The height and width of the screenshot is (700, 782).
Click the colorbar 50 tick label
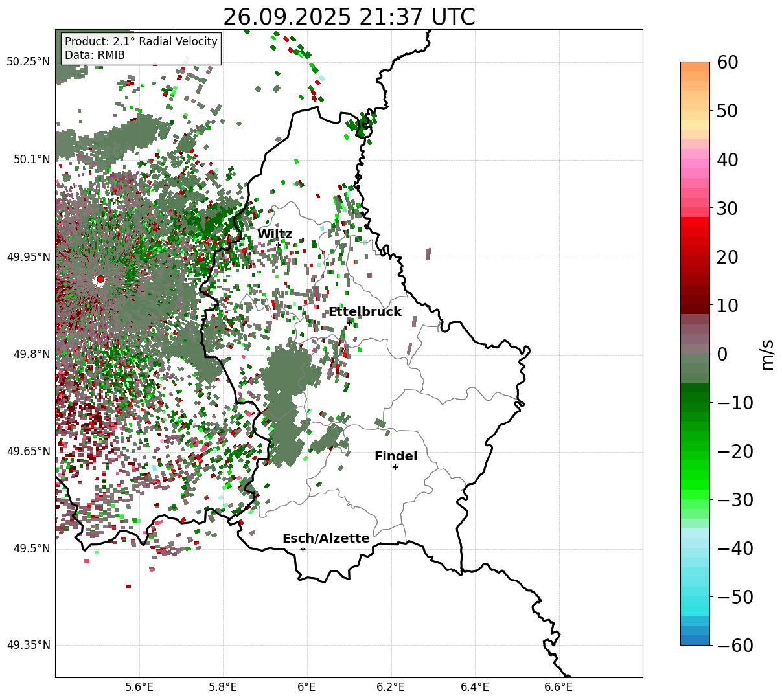point(726,111)
